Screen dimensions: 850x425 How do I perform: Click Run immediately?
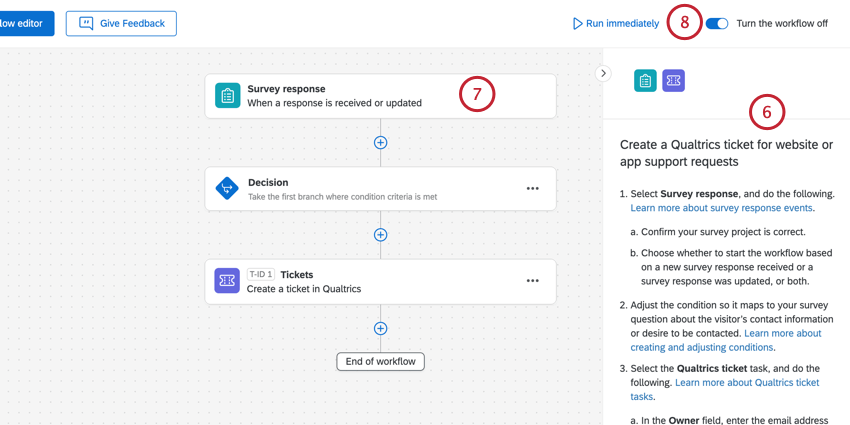(615, 23)
